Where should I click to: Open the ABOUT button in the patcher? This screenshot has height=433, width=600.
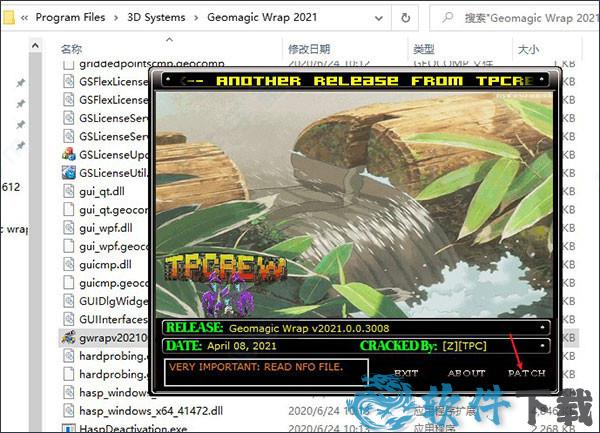467,373
